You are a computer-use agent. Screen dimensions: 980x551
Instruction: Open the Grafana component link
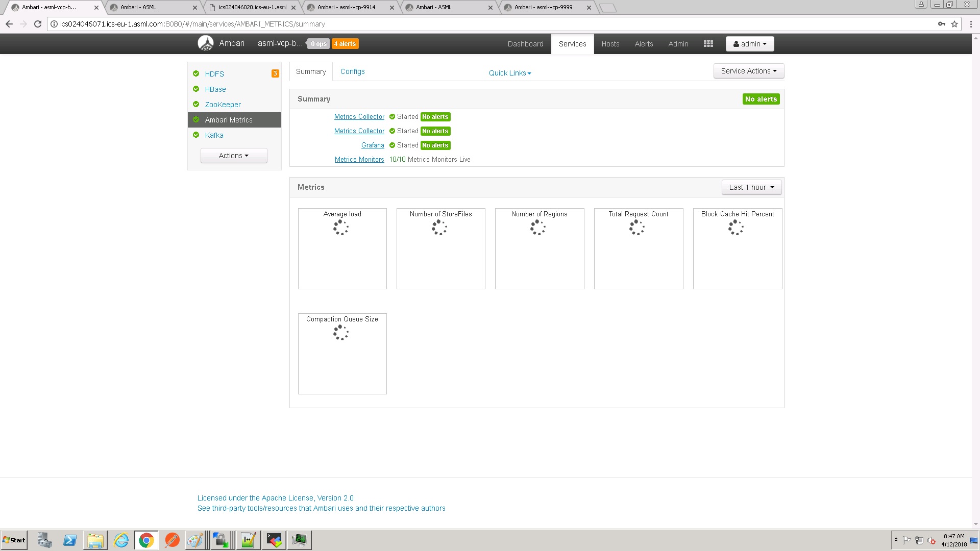(373, 145)
